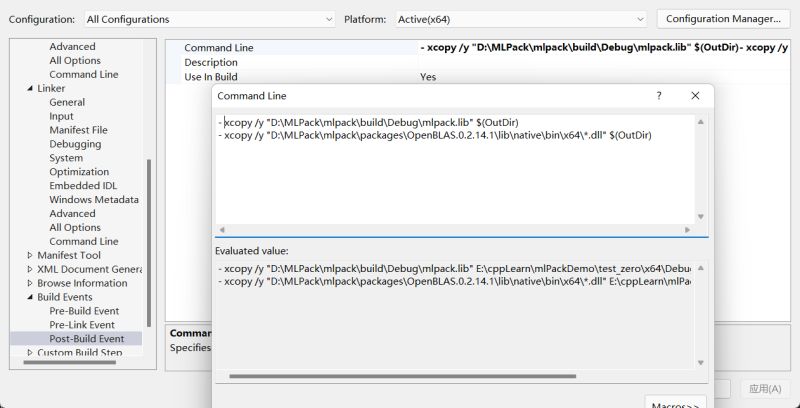The height and width of the screenshot is (408, 800).
Task: Click the Description property row
Action: [478, 63]
